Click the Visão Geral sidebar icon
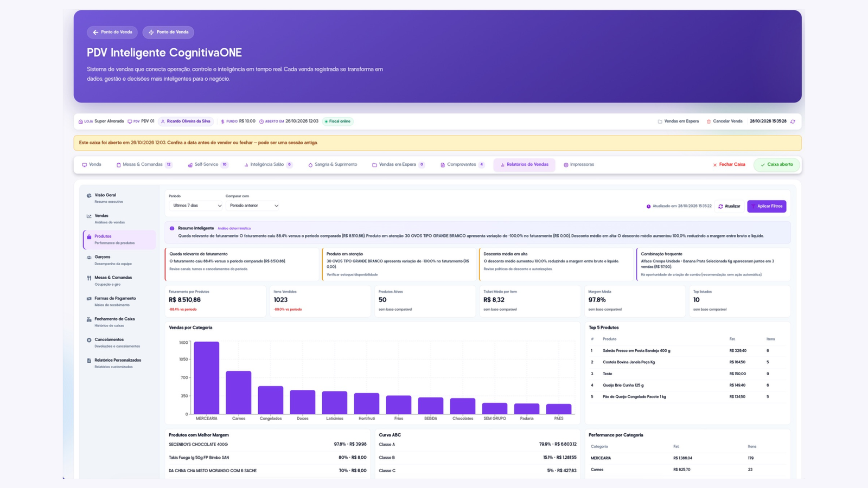868x488 pixels. (89, 196)
